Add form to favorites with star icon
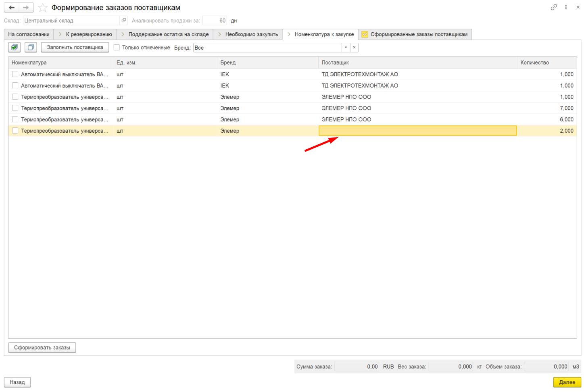This screenshot has width=584, height=392. tap(42, 8)
